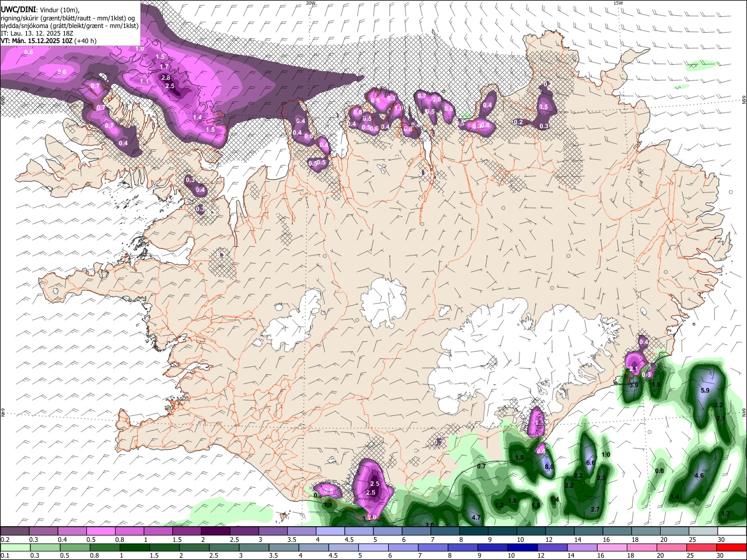Click the '15W' longitude label
Viewport: 747px width, 560px height.
(618, 3)
